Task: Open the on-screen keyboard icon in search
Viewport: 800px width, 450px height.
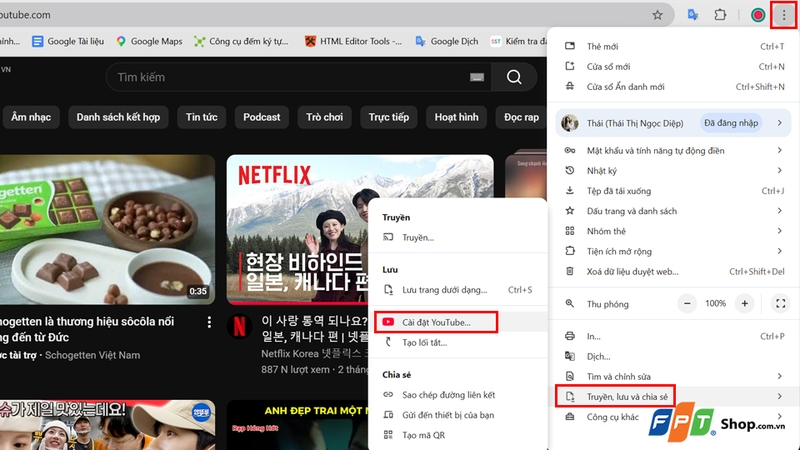Action: pyautogui.click(x=477, y=77)
